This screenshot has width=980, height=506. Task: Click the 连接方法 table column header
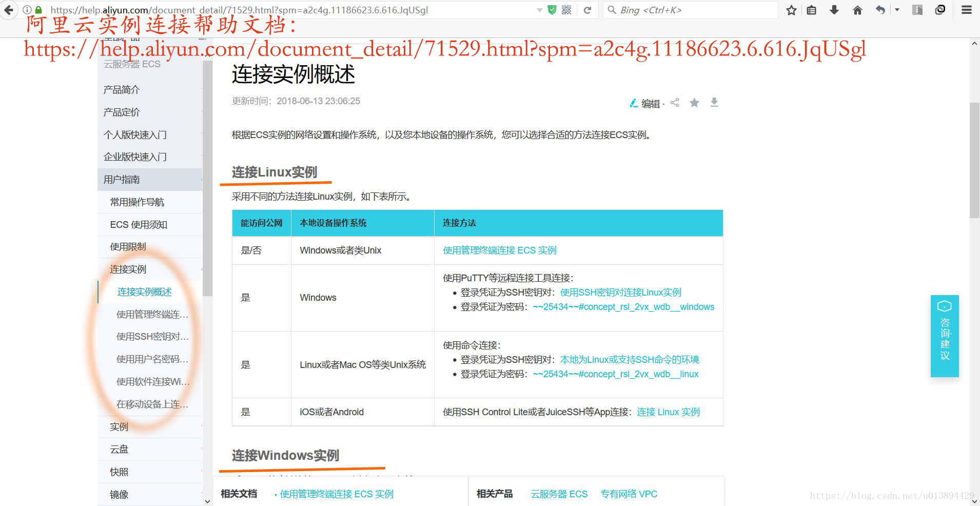point(459,223)
